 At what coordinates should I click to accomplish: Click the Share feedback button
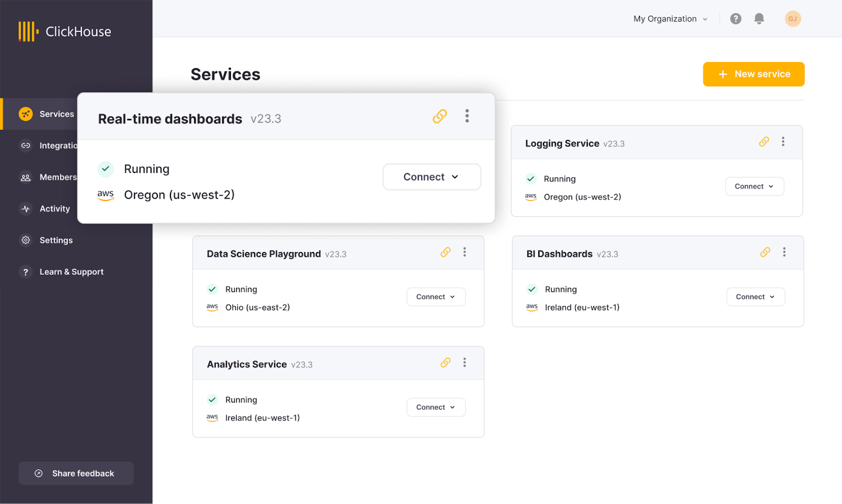(x=76, y=473)
